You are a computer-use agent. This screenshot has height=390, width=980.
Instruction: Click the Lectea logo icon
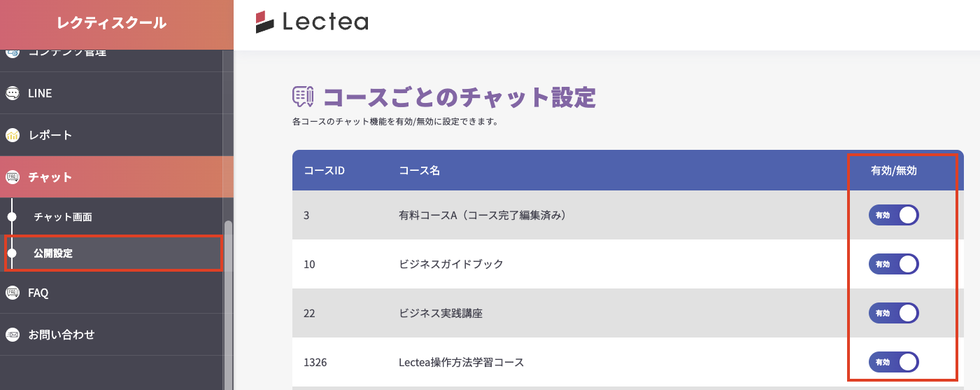pos(265,22)
